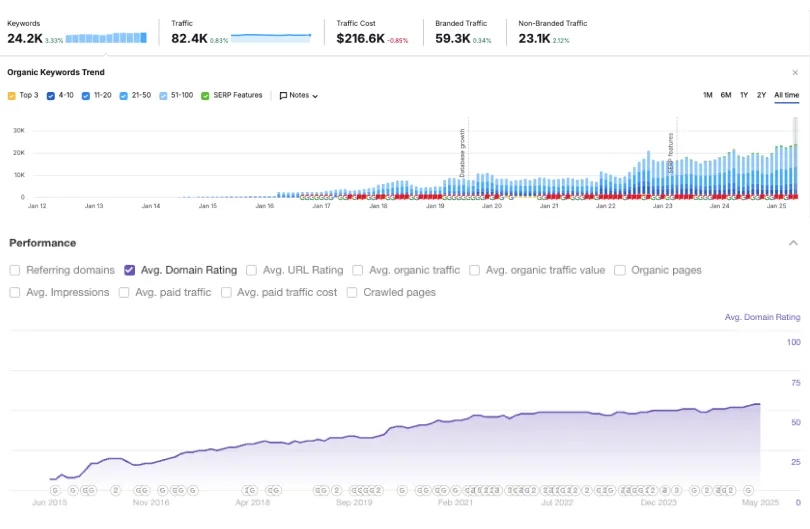Viewport: 810px width, 529px height.
Task: Click the Feb 2021 axis label
Action: point(455,503)
